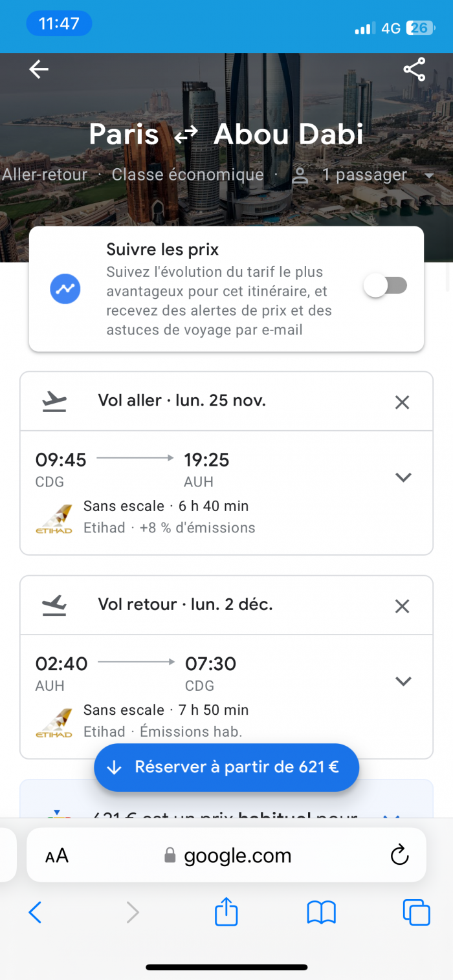Viewport: 453px width, 980px height.
Task: Open Safari bookmarks book icon
Action: [321, 913]
